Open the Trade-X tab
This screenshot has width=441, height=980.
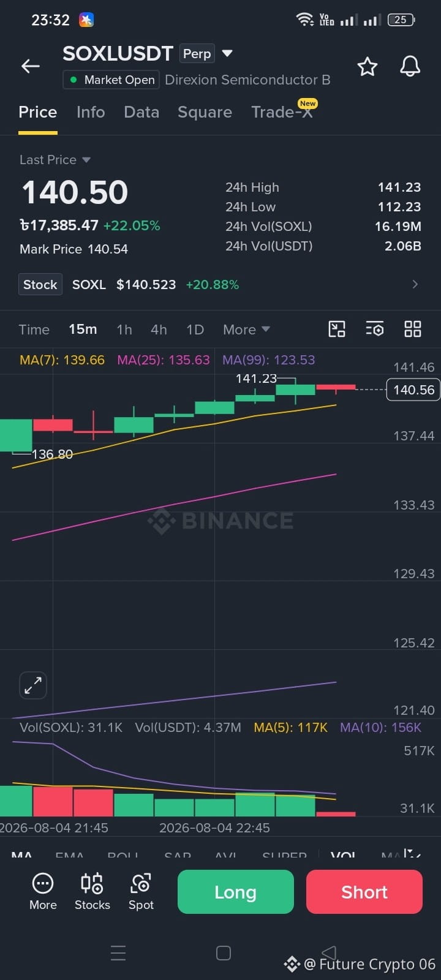pos(283,111)
